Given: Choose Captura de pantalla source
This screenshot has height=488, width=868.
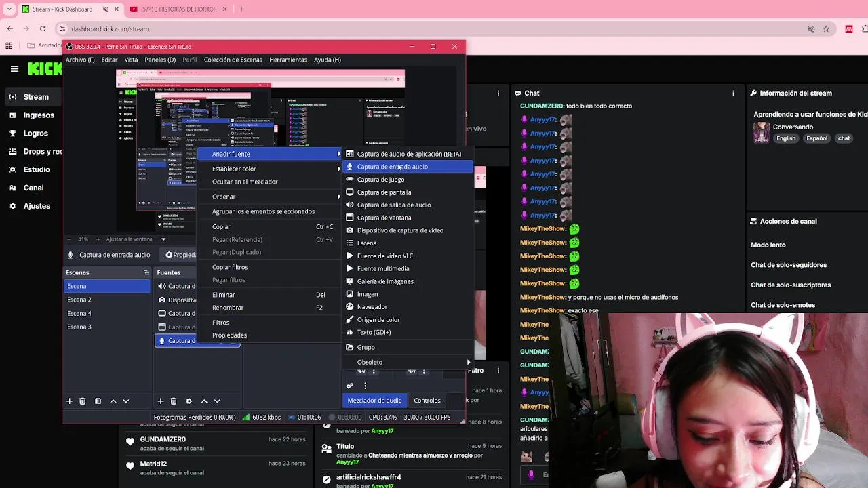Looking at the screenshot, I should [x=409, y=192].
